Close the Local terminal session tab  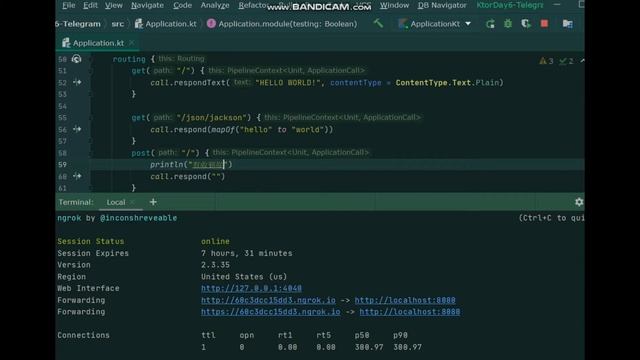[x=132, y=202]
